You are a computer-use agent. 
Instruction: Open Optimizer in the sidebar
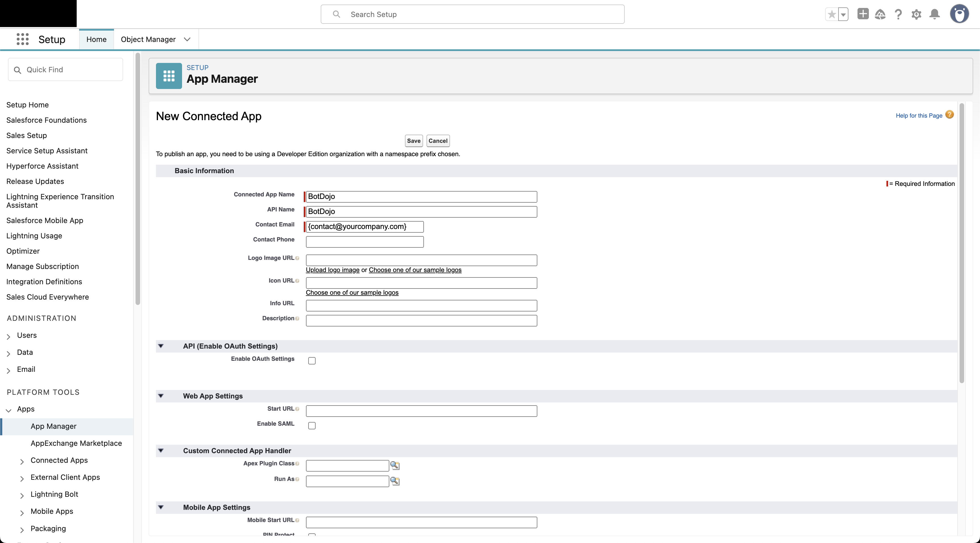coord(23,251)
